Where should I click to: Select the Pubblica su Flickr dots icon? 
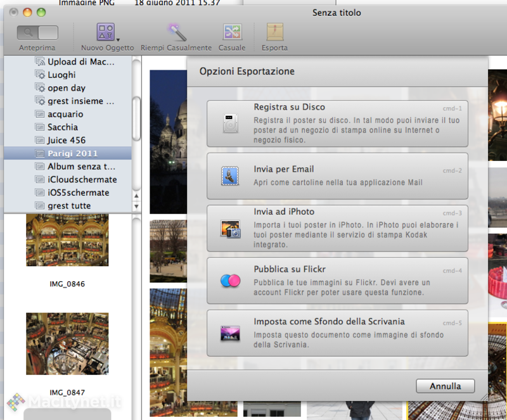click(231, 281)
